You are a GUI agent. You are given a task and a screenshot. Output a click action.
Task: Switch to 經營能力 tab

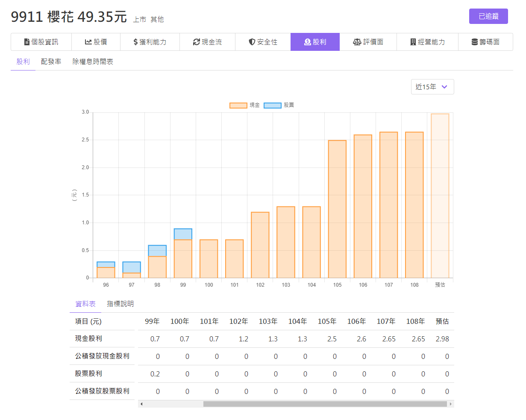[427, 42]
